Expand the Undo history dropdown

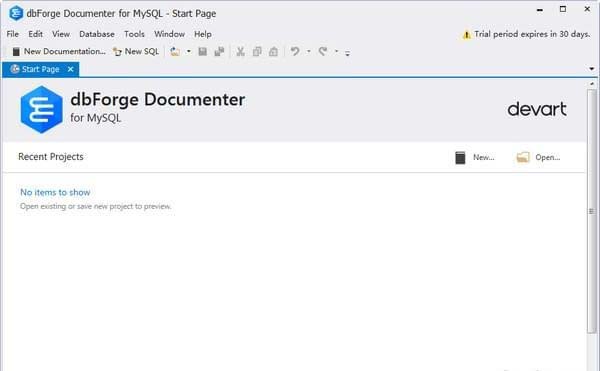pyautogui.click(x=308, y=51)
